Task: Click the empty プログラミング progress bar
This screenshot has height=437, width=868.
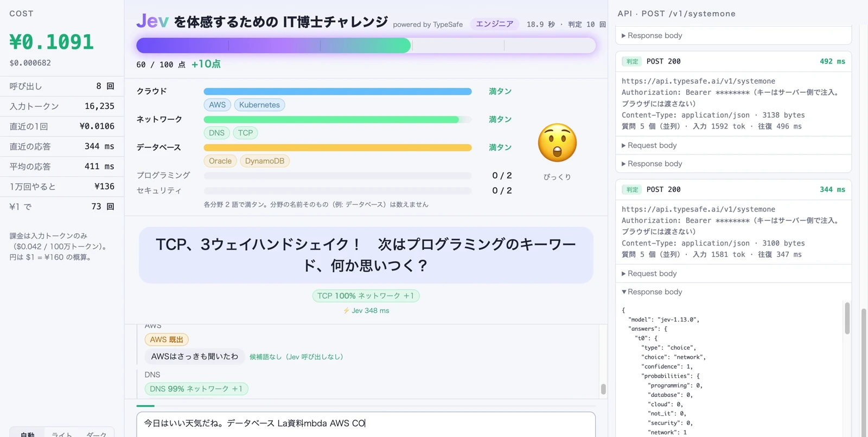Action: (337, 176)
